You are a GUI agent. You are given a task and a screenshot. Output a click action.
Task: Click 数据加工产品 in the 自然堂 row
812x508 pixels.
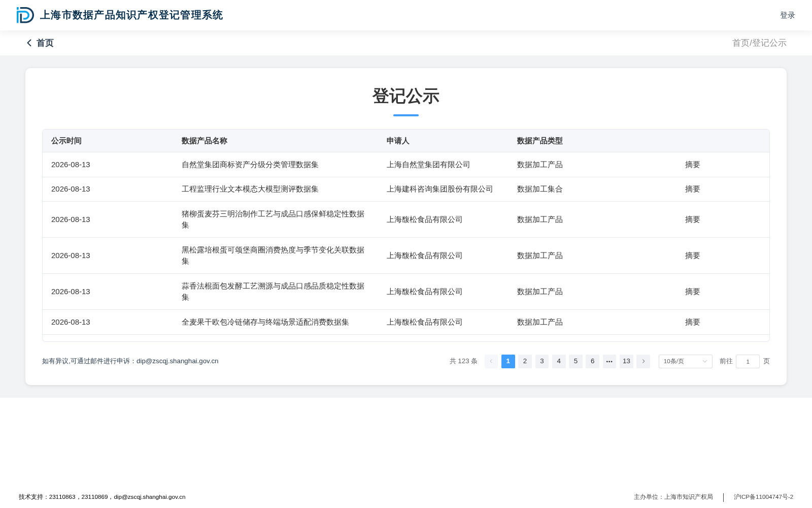coord(540,165)
